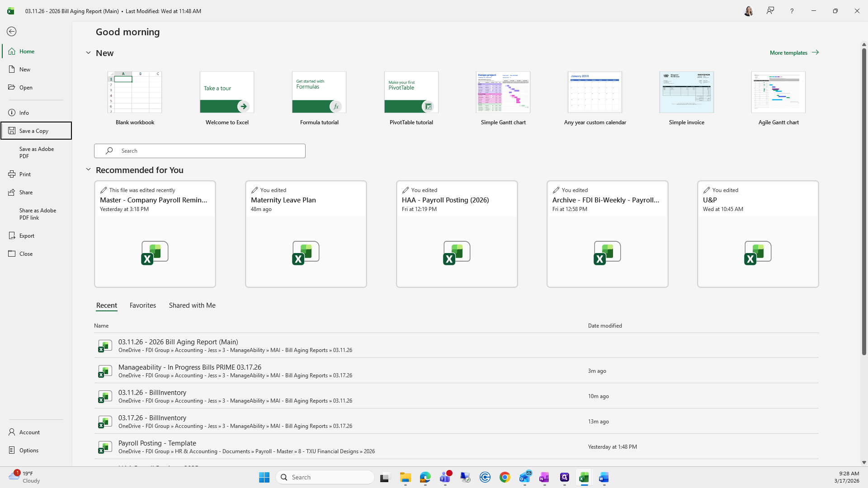Click Export in the backstage sidebar
The image size is (868, 488).
[27, 235]
